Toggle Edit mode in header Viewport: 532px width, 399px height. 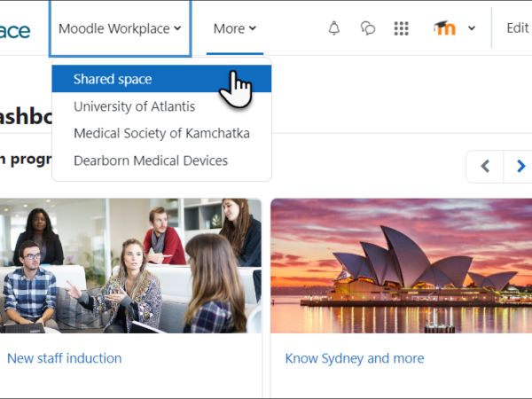click(518, 28)
